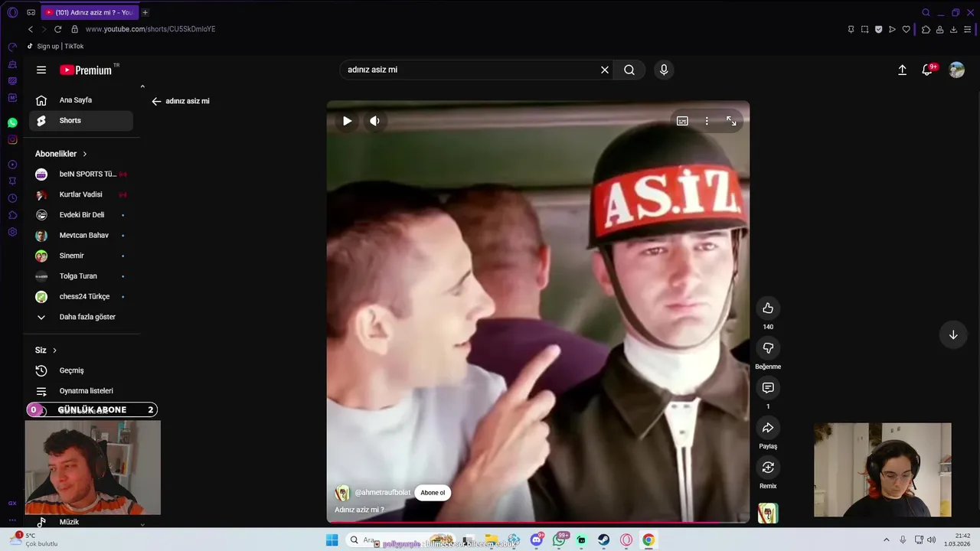Open the beIN SPORTS Türkiye subscription

coord(81,174)
